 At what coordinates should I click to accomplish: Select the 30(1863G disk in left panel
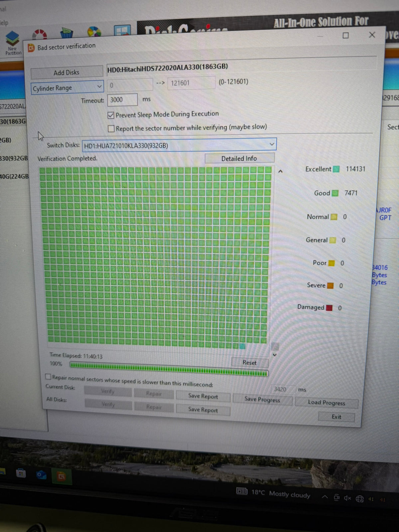click(13, 121)
